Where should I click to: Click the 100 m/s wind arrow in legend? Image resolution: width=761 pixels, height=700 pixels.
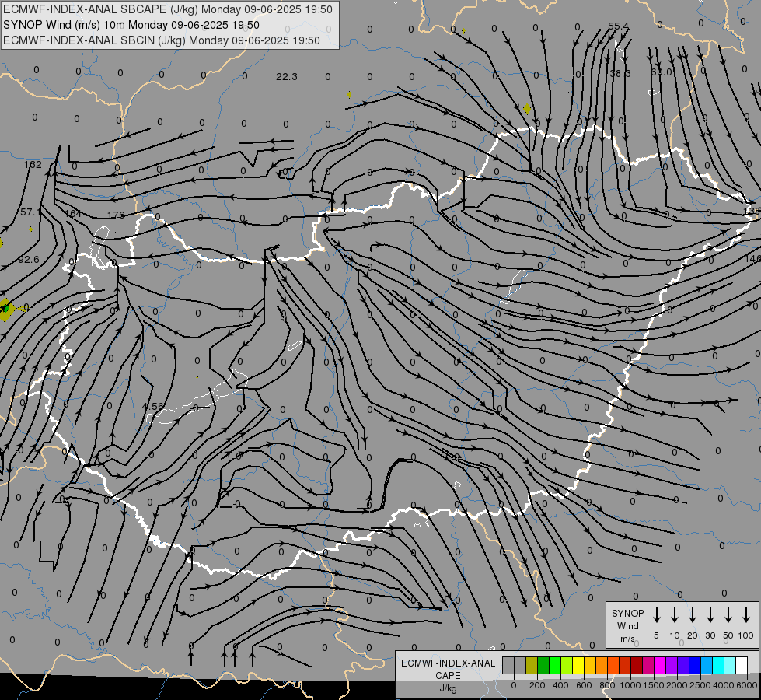(x=746, y=615)
